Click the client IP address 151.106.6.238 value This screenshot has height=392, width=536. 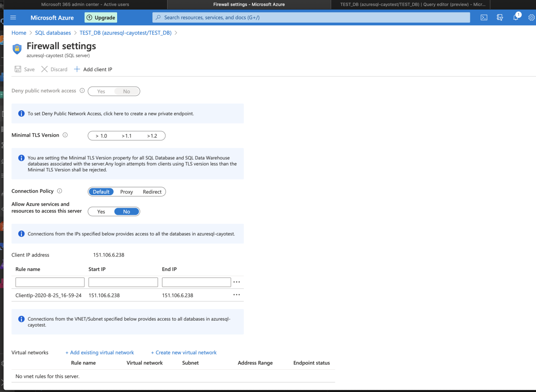click(x=108, y=255)
